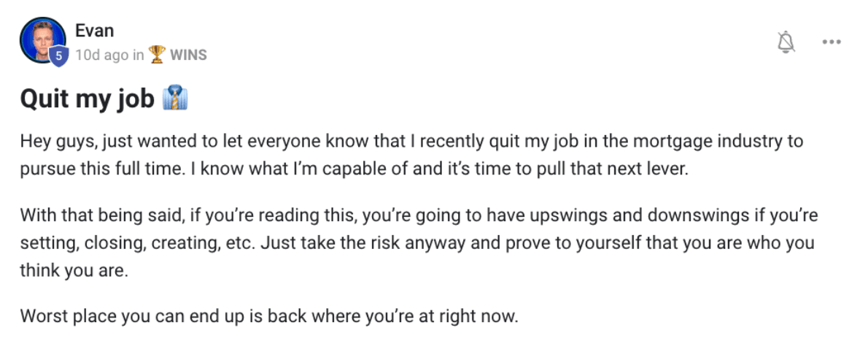This screenshot has width=868, height=352.
Task: Open the Quit my job post title
Action: 88,99
